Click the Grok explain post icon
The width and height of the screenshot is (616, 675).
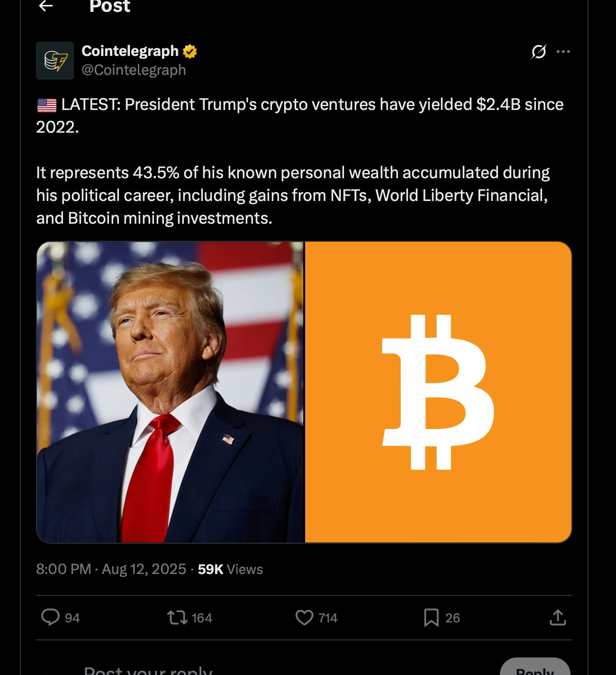tap(539, 51)
